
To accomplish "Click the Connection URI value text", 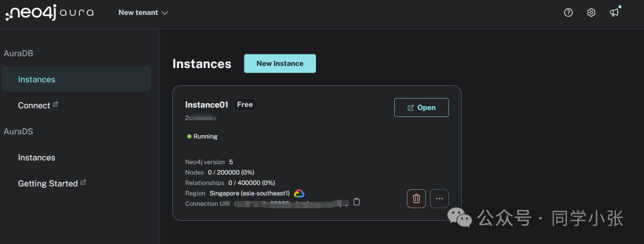I will [x=291, y=203].
